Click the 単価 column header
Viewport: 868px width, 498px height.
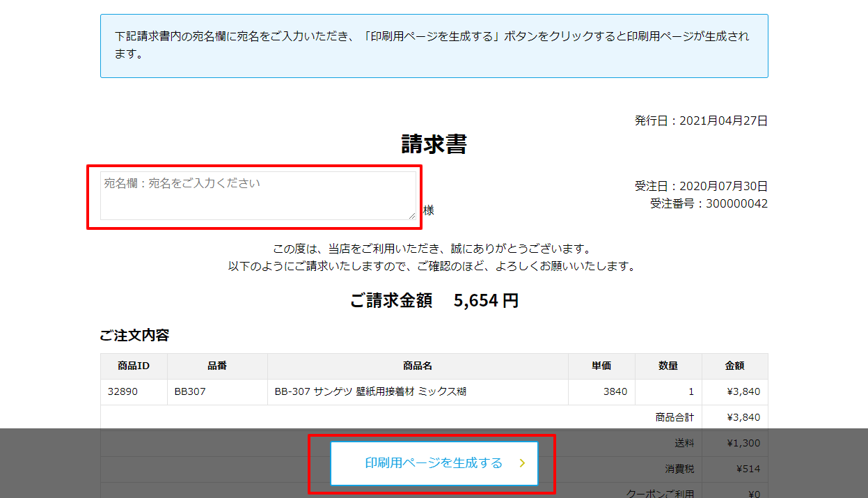[601, 366]
